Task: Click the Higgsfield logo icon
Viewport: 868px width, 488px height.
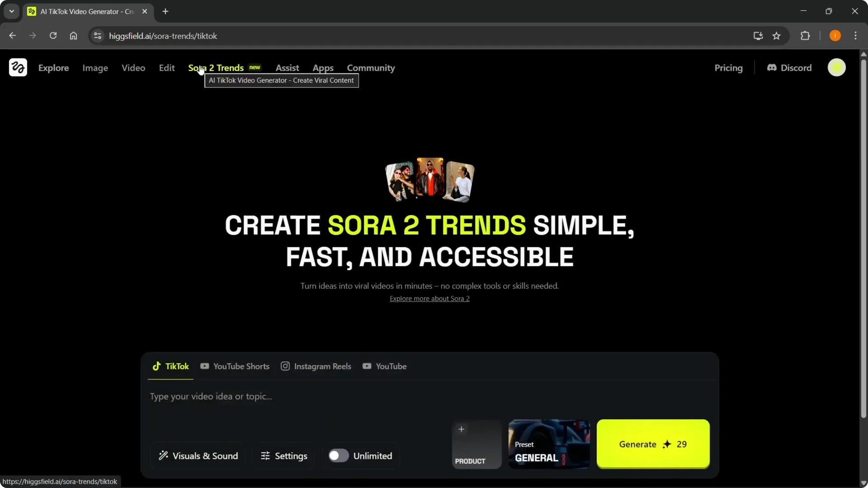Action: [18, 67]
